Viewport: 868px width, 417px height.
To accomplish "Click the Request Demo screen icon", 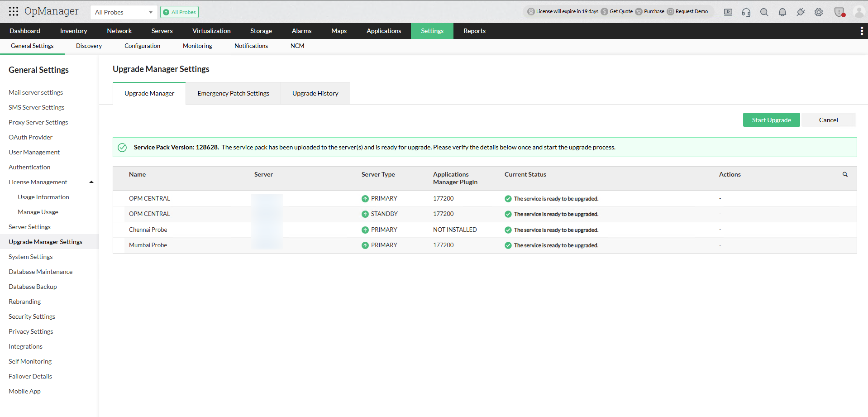I will click(670, 12).
